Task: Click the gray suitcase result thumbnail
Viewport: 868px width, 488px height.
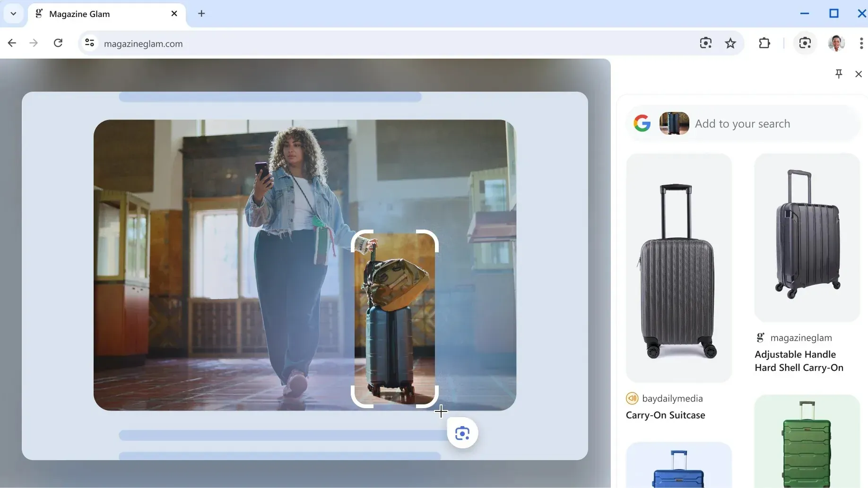Action: (x=678, y=267)
